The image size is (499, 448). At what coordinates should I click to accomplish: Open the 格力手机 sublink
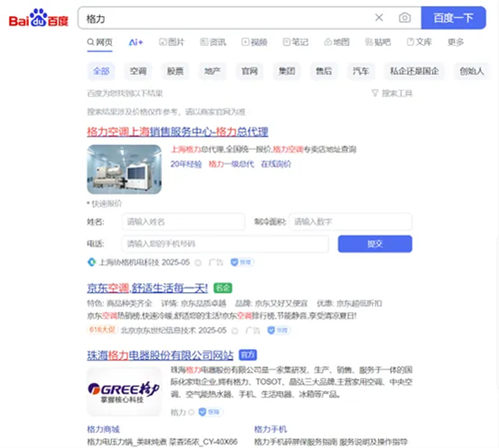pyautogui.click(x=270, y=429)
